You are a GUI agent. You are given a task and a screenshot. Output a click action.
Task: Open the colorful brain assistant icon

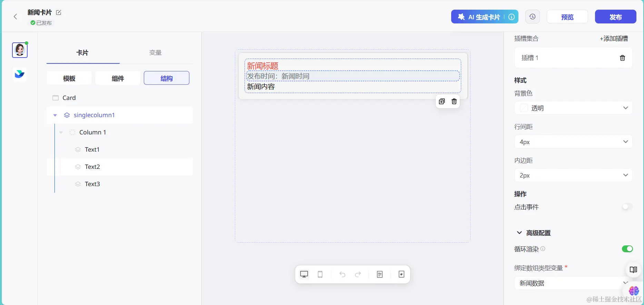(x=634, y=291)
